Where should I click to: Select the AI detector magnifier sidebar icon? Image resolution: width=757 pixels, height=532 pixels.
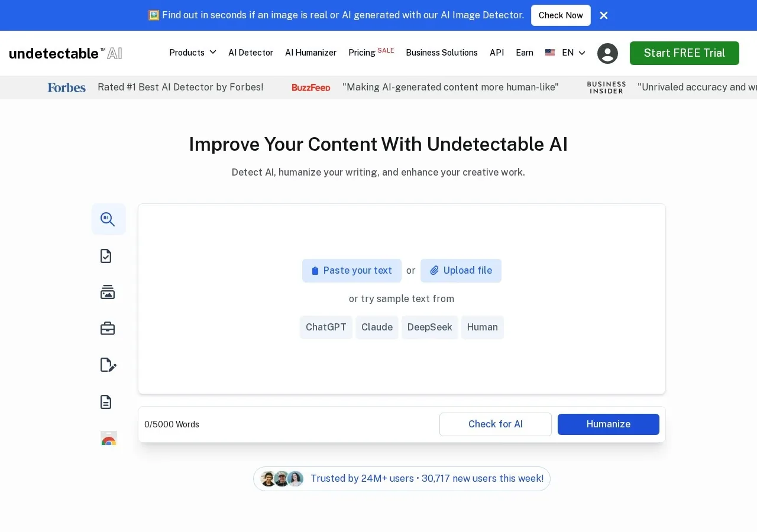click(108, 219)
